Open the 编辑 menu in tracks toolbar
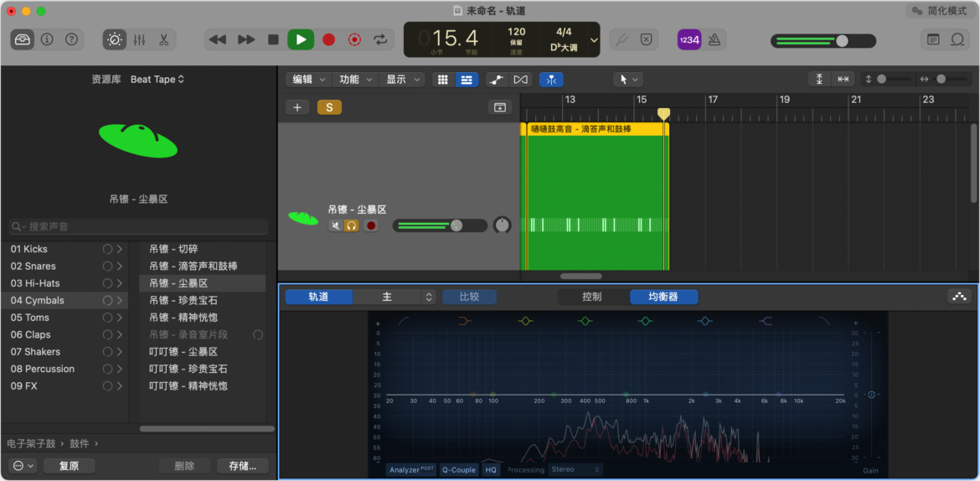Screen dimensions: 980x481 point(309,80)
